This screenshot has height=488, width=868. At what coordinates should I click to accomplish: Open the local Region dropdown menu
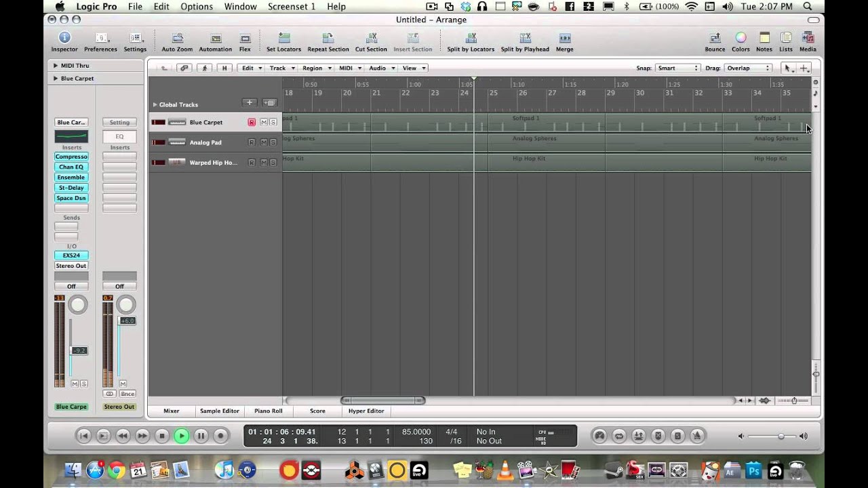[316, 68]
